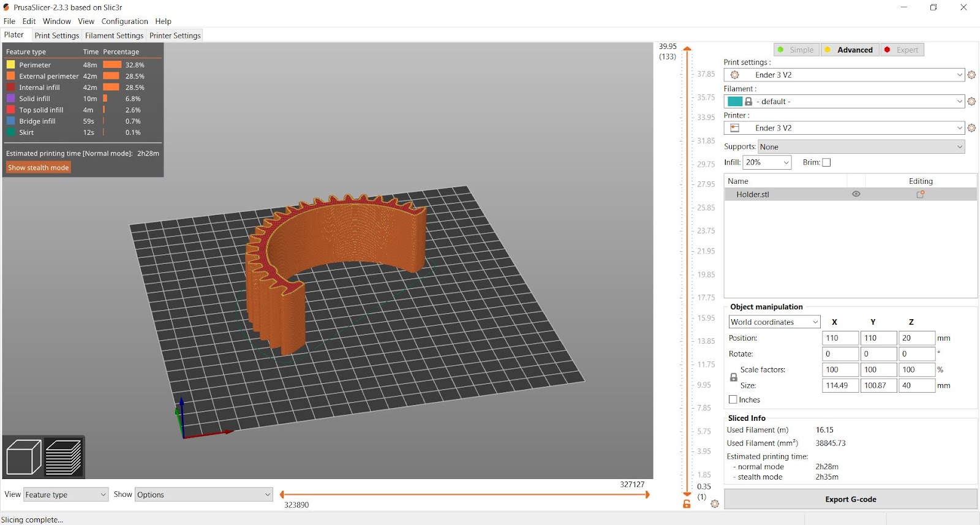Screen dimensions: 980x525
Task: Open Printer preset dropdown
Action: pyautogui.click(x=844, y=128)
